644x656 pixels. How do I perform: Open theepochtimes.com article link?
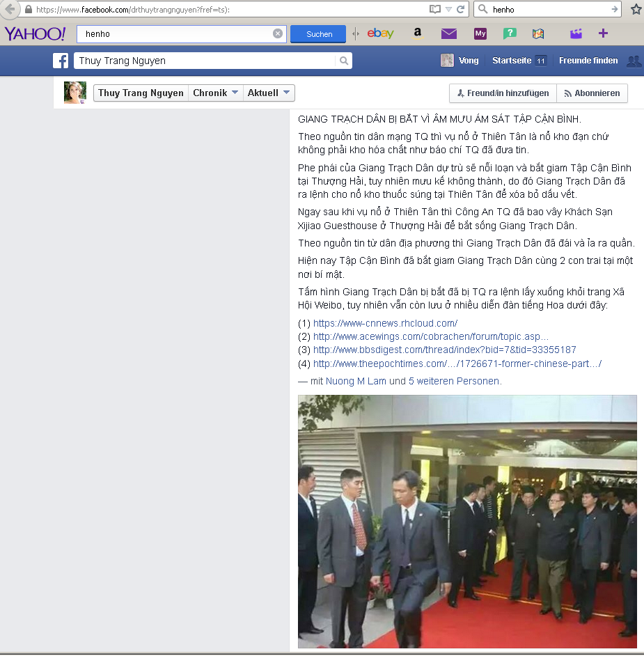click(457, 364)
